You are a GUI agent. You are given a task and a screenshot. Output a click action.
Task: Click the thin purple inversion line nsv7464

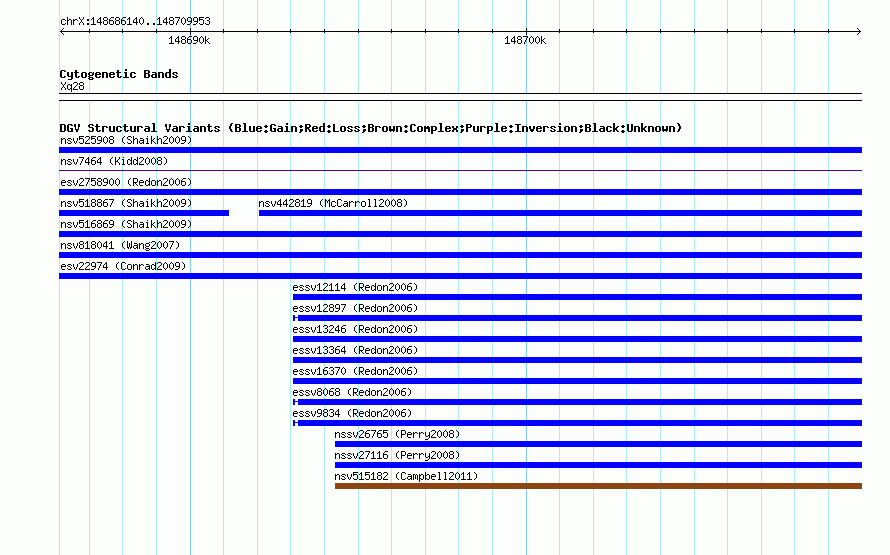point(460,170)
